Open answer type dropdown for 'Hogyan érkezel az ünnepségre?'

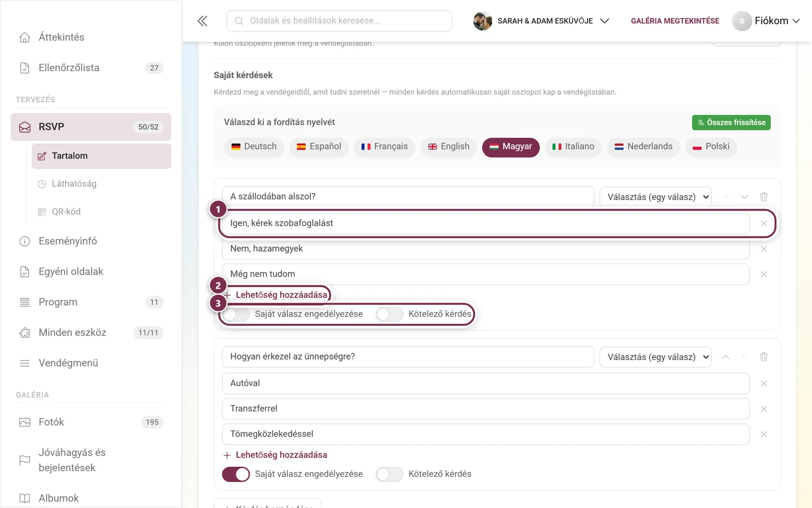pos(655,357)
